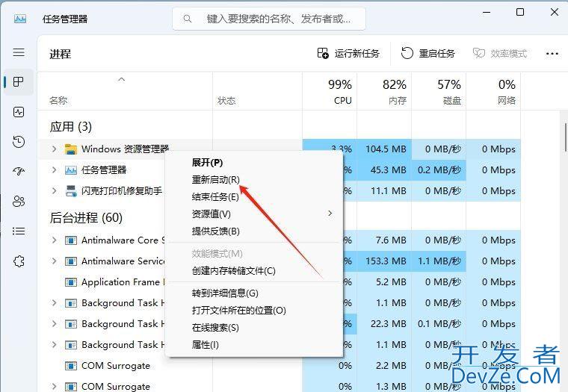Choose 创建内存转储文件(C) in context menu
The width and height of the screenshot is (568, 392).
click(234, 271)
